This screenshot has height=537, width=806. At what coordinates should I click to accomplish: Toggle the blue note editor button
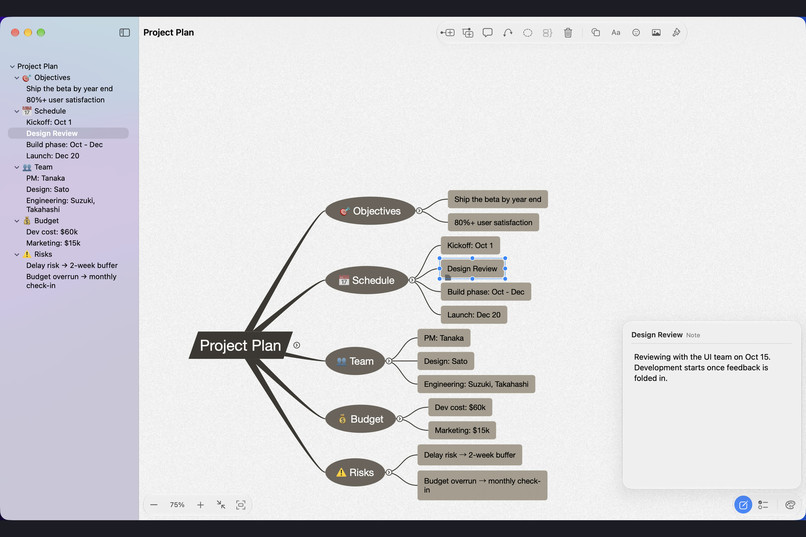(x=743, y=505)
